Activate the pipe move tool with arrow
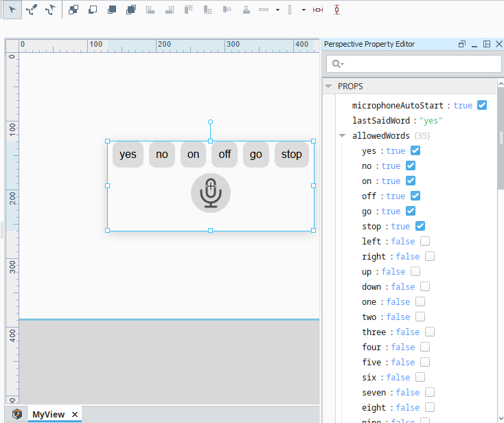This screenshot has width=504, height=423. (x=50, y=10)
